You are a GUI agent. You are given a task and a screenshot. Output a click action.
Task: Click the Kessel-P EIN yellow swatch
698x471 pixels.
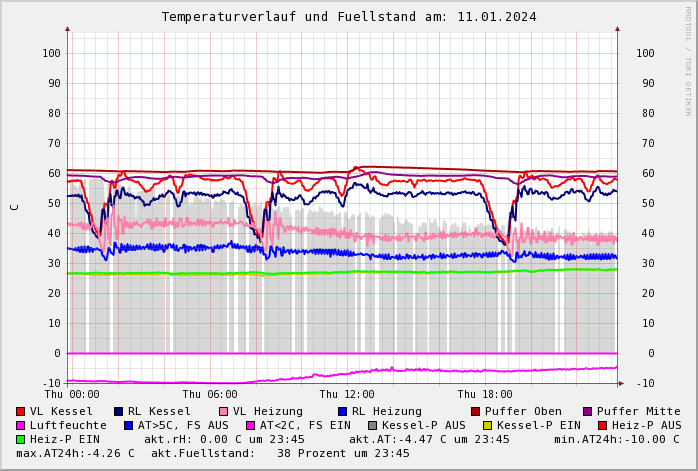coord(488,426)
